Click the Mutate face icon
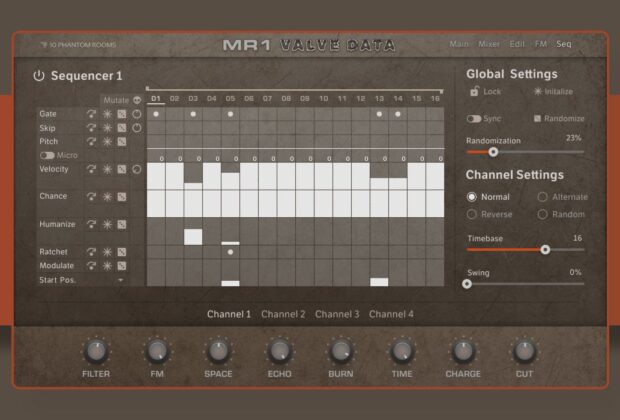620x420 pixels. 137,100
